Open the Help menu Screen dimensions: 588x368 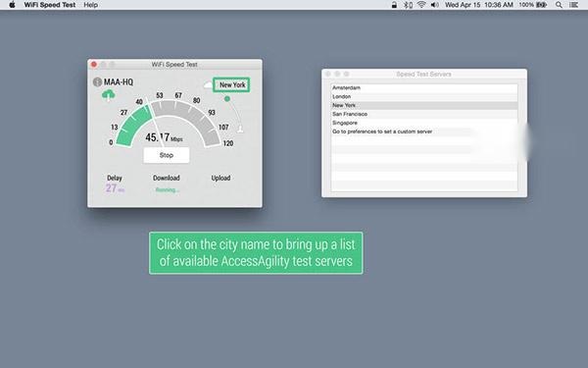(91, 5)
